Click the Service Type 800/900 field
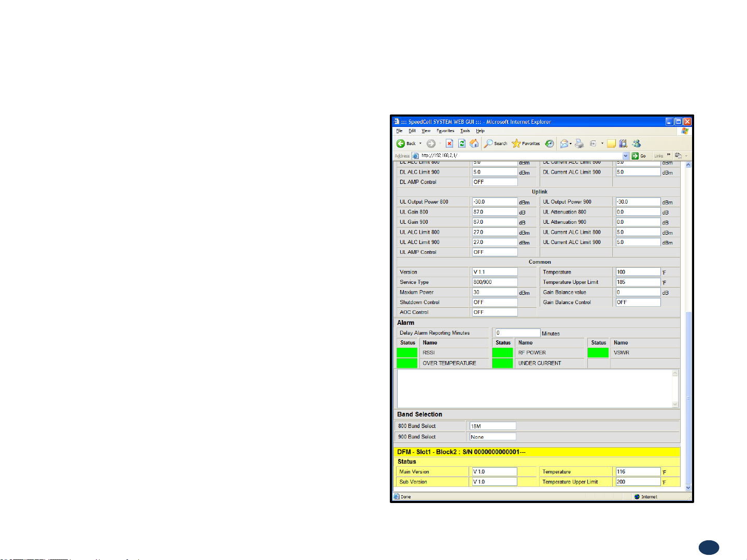The image size is (747, 560). [495, 282]
